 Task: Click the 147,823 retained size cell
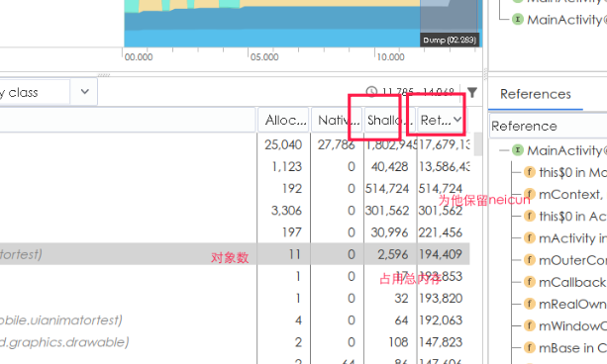tap(441, 342)
